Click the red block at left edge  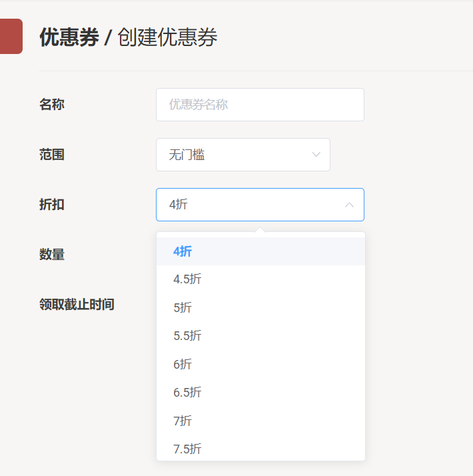coord(11,36)
